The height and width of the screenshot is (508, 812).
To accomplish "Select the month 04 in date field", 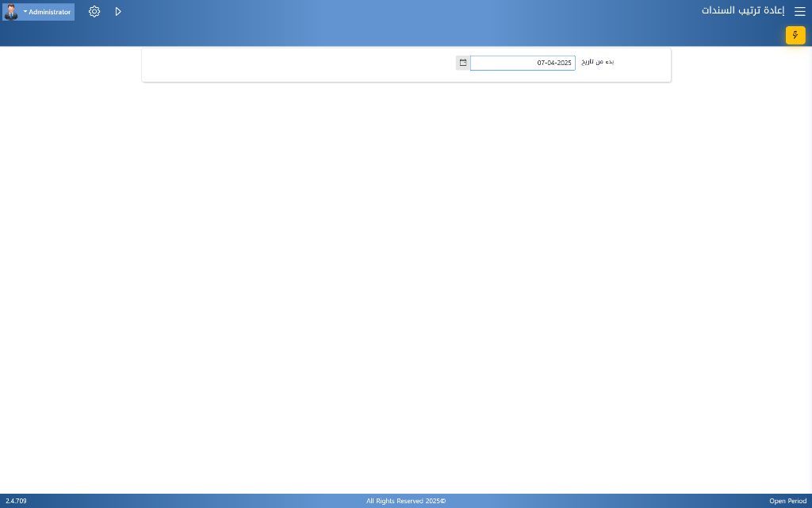I will [x=552, y=63].
